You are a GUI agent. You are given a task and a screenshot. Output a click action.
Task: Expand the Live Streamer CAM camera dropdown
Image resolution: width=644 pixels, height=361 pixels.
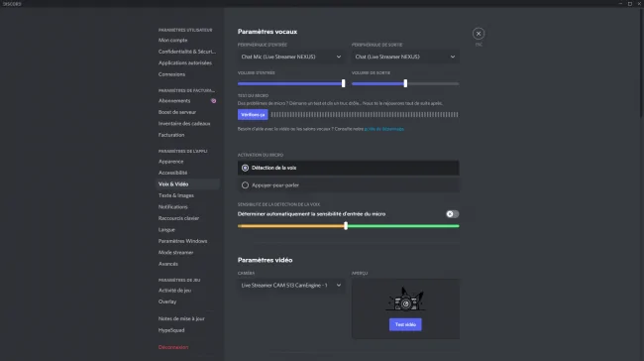[291, 285]
